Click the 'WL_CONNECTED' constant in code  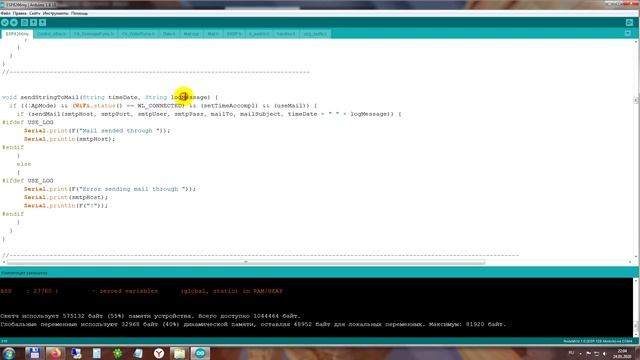pyautogui.click(x=161, y=106)
